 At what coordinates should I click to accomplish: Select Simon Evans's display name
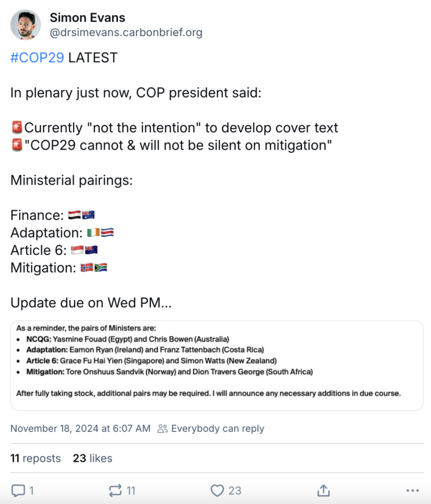point(88,17)
